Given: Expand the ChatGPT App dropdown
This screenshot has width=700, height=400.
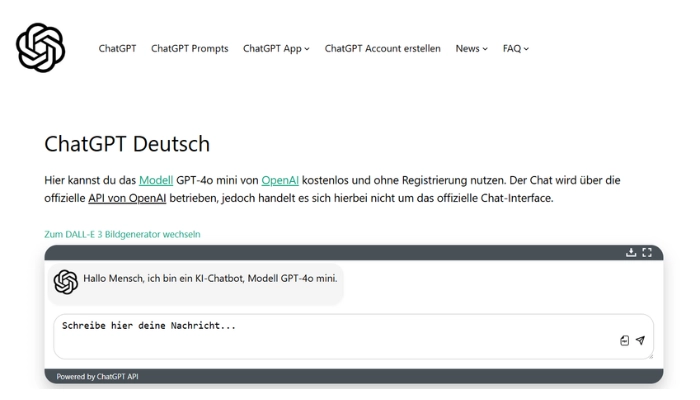Looking at the screenshot, I should click(276, 48).
